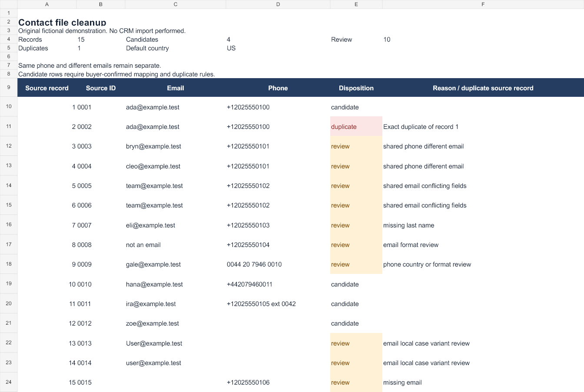This screenshot has height=392, width=584.
Task: Select the 'ira@example.test' email cell
Action: 176,304
